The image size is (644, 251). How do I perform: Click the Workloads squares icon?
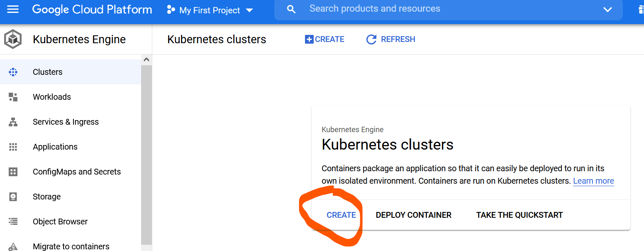tap(13, 97)
